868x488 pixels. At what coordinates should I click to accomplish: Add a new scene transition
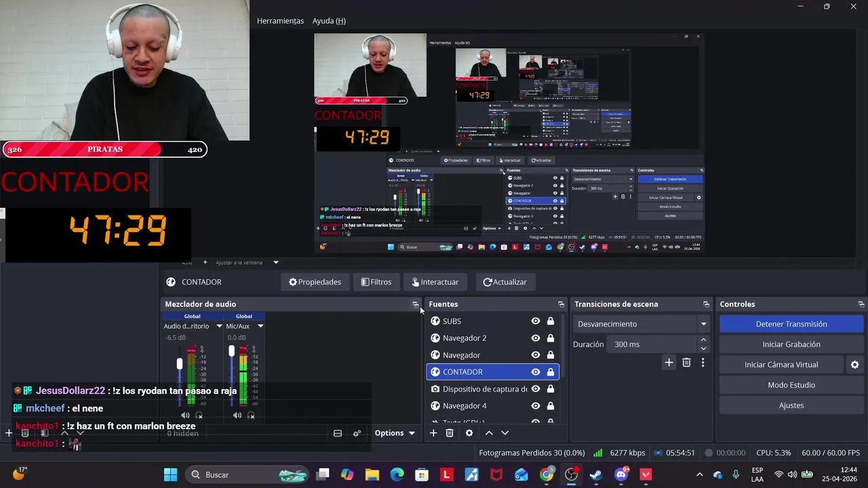click(669, 363)
